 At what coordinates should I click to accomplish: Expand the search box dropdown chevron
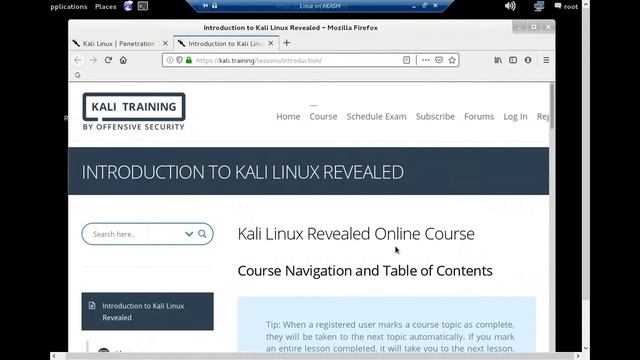pyautogui.click(x=189, y=234)
